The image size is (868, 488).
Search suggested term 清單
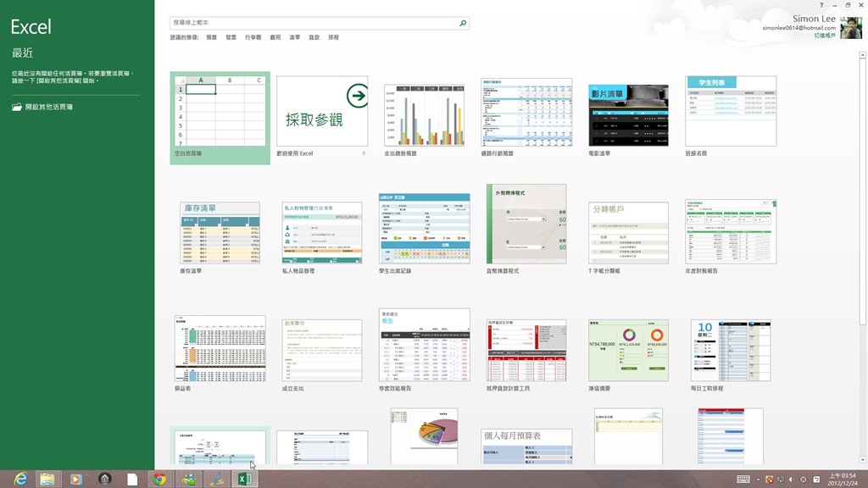[294, 37]
